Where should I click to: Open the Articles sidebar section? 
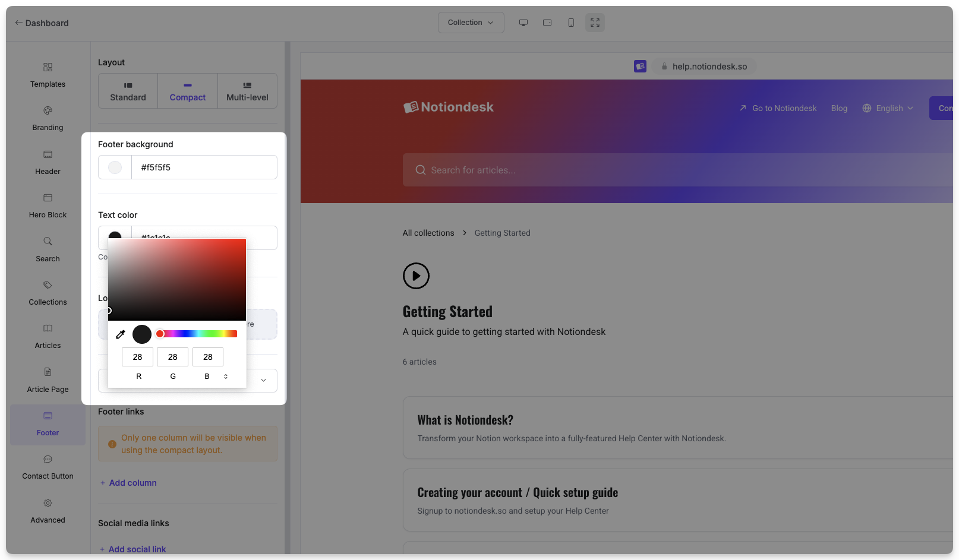pos(48,336)
